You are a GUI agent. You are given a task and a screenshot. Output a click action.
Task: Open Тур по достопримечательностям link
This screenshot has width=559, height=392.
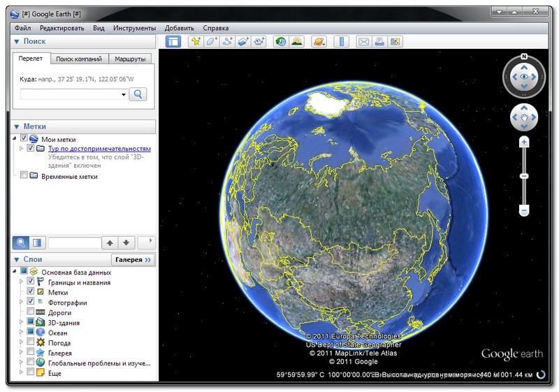click(x=99, y=149)
